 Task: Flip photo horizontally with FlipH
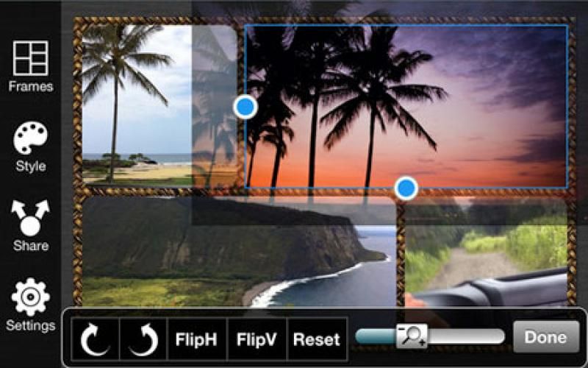tap(196, 339)
